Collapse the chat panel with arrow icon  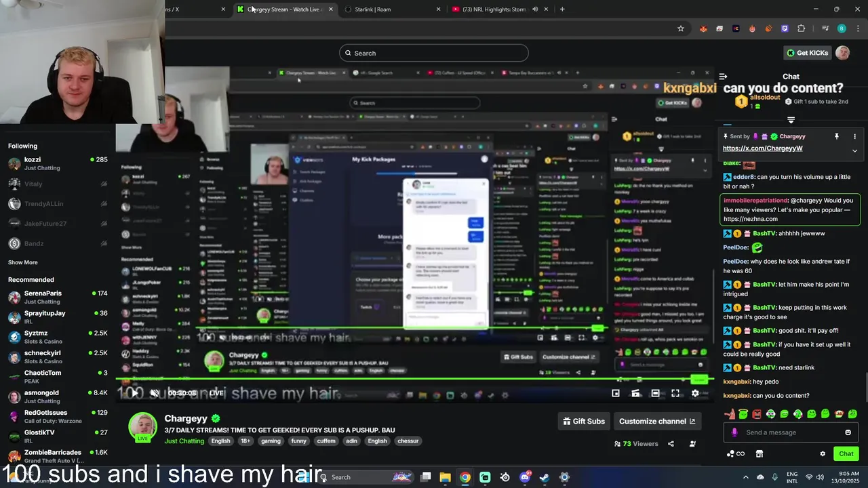(x=723, y=77)
